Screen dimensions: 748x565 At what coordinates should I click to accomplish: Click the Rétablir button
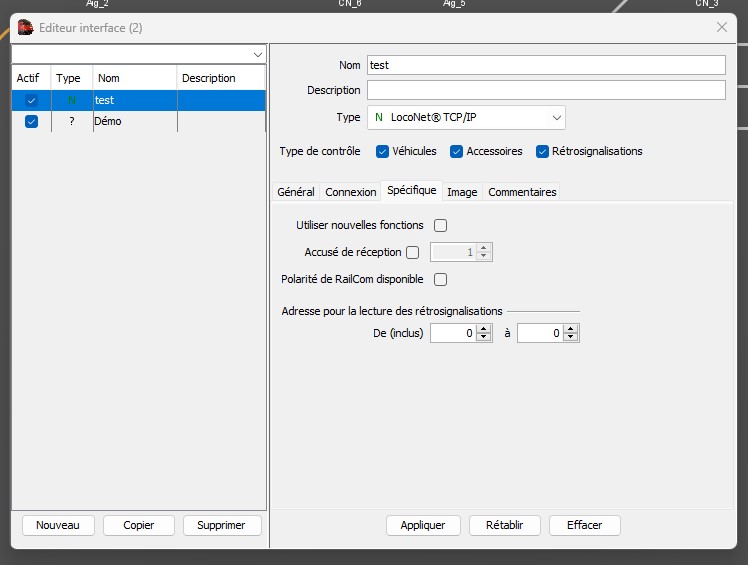[x=505, y=525]
